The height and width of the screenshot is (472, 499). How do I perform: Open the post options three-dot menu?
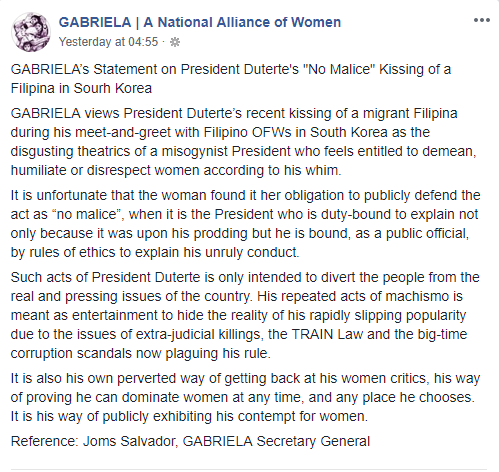pyautogui.click(x=482, y=20)
